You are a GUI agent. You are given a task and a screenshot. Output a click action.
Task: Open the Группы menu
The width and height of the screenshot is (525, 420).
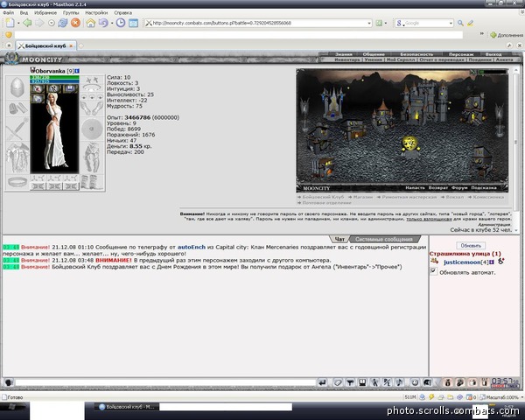tap(71, 13)
